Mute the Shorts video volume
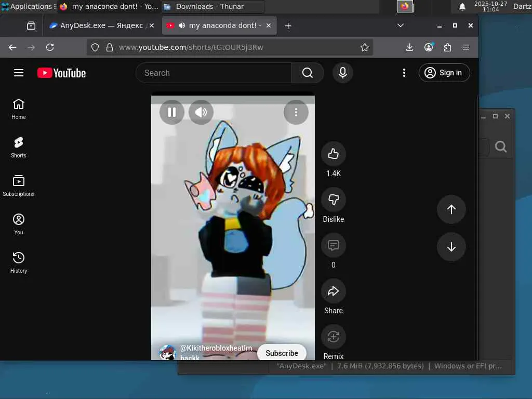This screenshot has height=399, width=532. point(201,112)
